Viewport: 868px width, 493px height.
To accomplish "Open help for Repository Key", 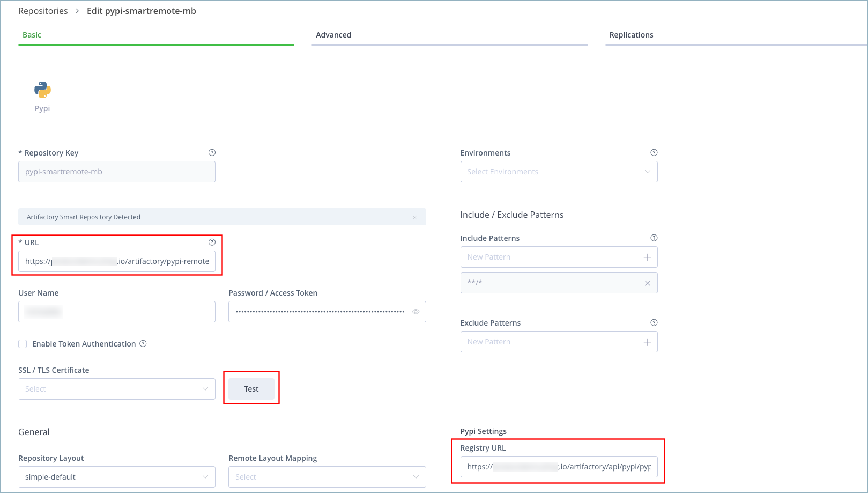I will tap(212, 152).
